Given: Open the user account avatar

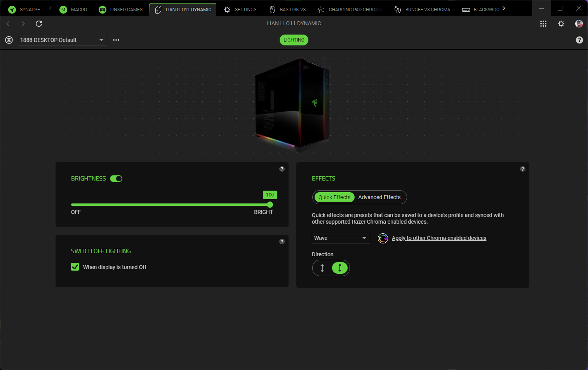Looking at the screenshot, I should 579,24.
